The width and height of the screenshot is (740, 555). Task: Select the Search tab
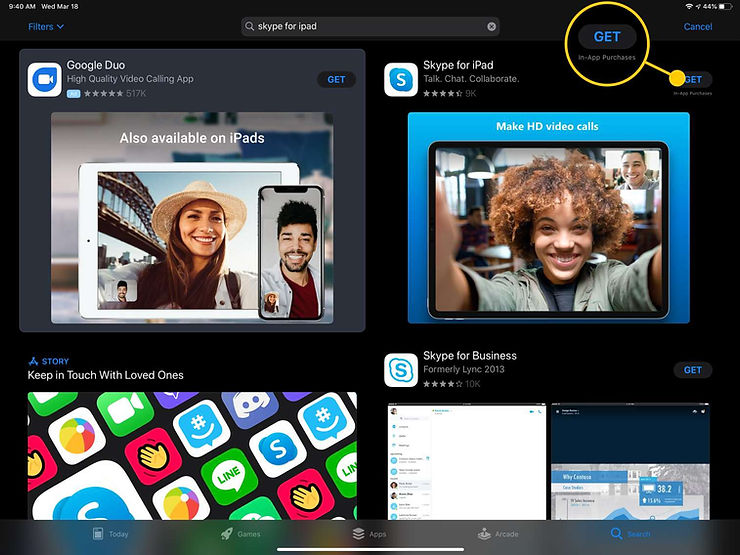coord(630,534)
